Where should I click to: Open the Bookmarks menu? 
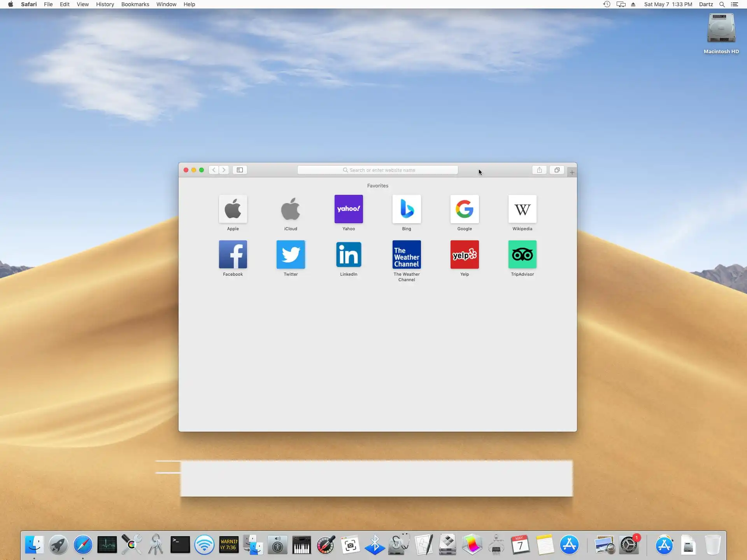tap(135, 4)
